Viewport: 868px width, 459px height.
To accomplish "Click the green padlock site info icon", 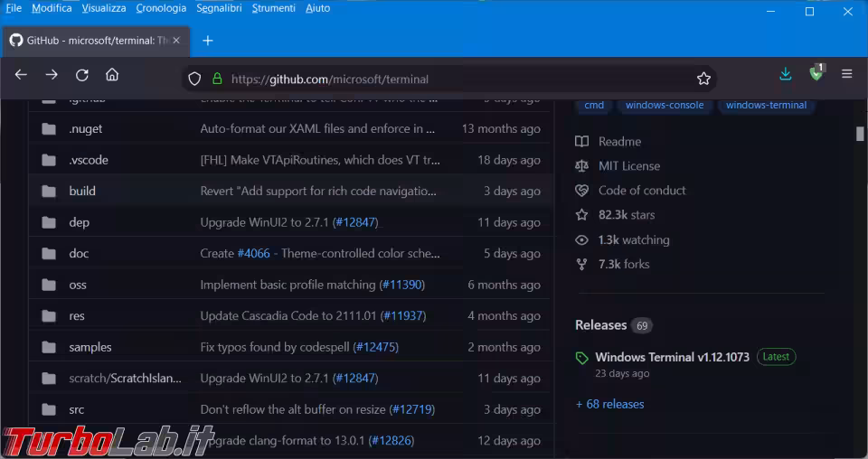I will click(217, 80).
